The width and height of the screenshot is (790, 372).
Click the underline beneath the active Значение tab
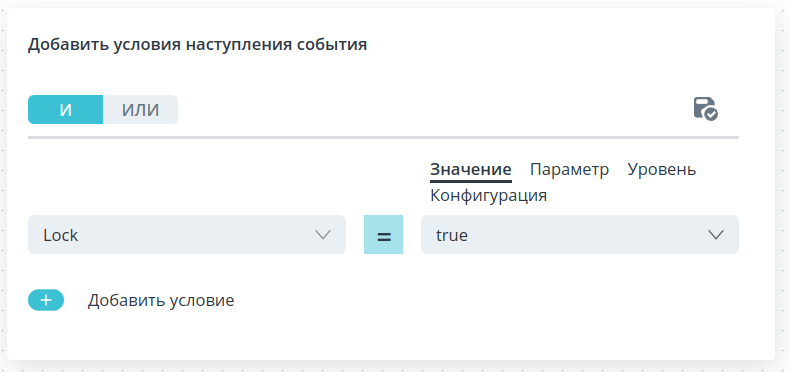(x=471, y=180)
